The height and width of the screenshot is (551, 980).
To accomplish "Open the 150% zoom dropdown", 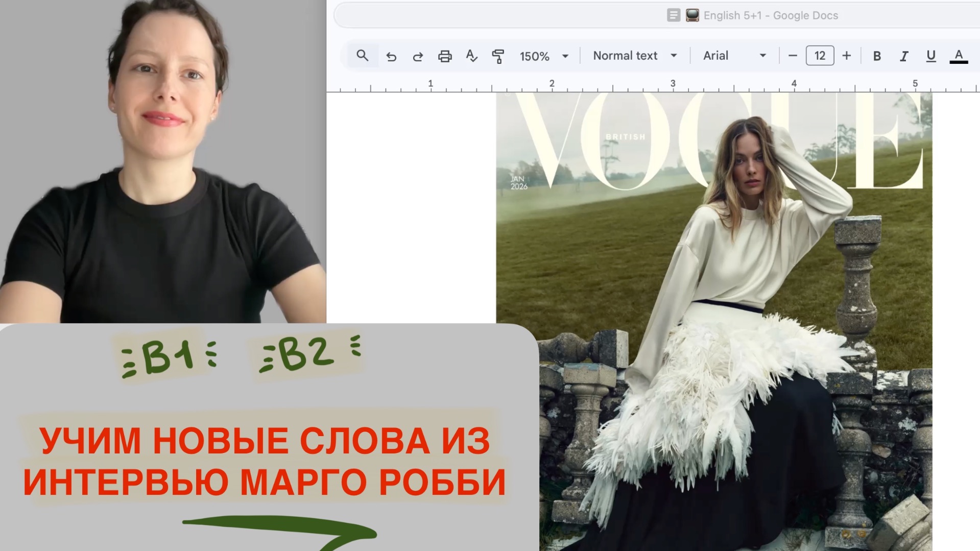I will click(x=544, y=56).
